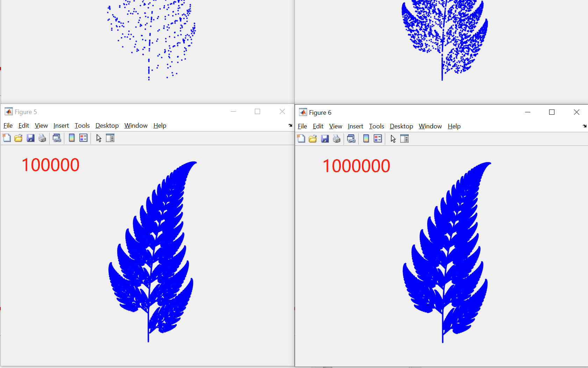Open the Insert menu in Figure 6
Image resolution: width=588 pixels, height=368 pixels.
pos(356,126)
